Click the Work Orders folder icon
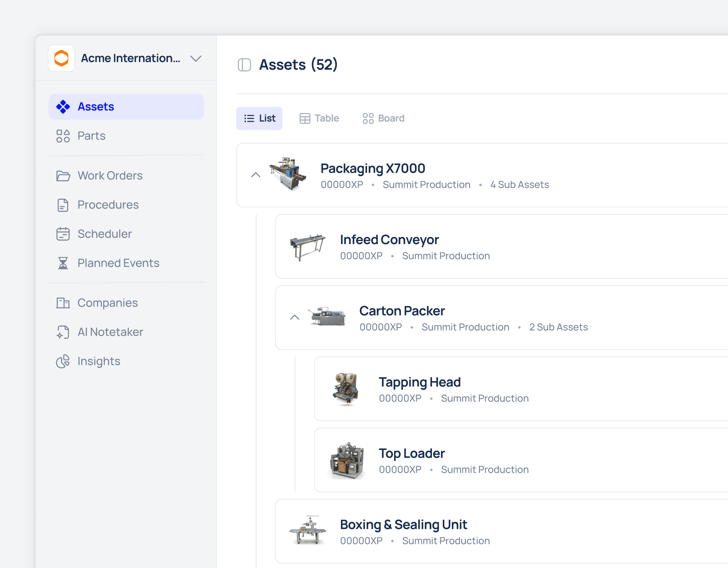 click(x=63, y=176)
